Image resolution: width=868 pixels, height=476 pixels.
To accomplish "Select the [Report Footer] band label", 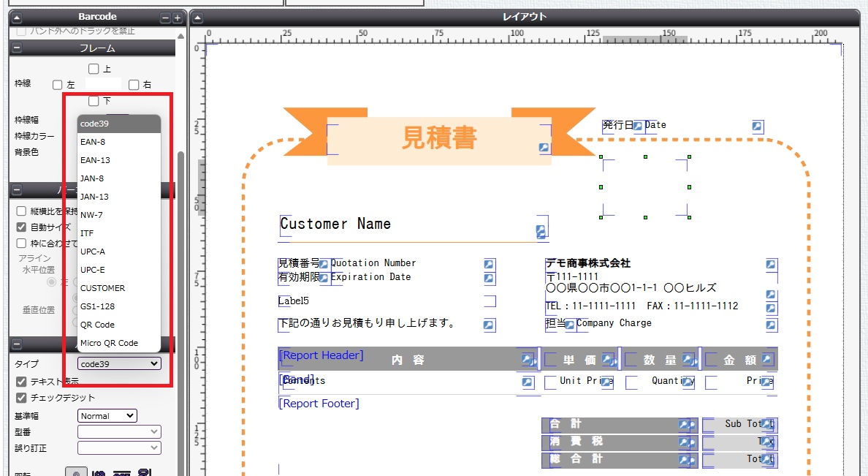I will 319,404.
